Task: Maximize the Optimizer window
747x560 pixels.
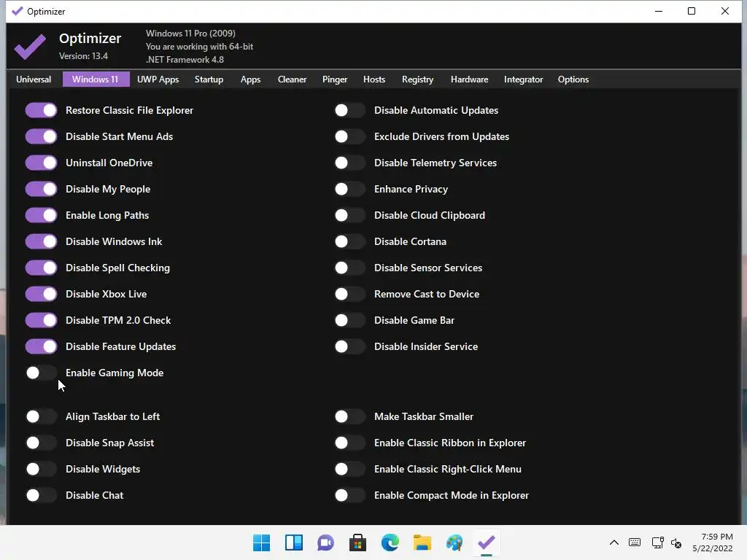Action: [692, 11]
